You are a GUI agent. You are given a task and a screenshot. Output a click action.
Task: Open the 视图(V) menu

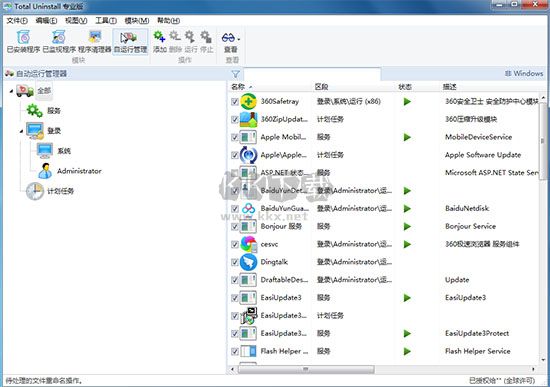point(76,21)
